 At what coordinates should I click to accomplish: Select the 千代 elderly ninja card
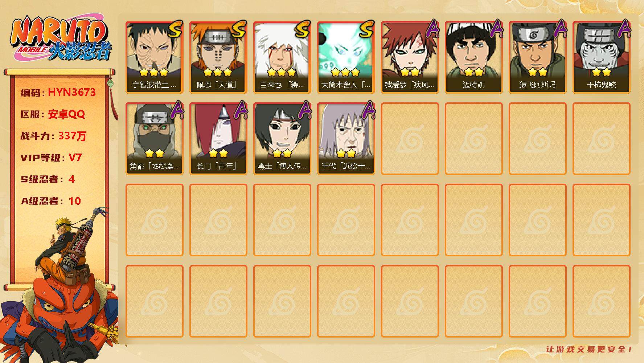[346, 139]
